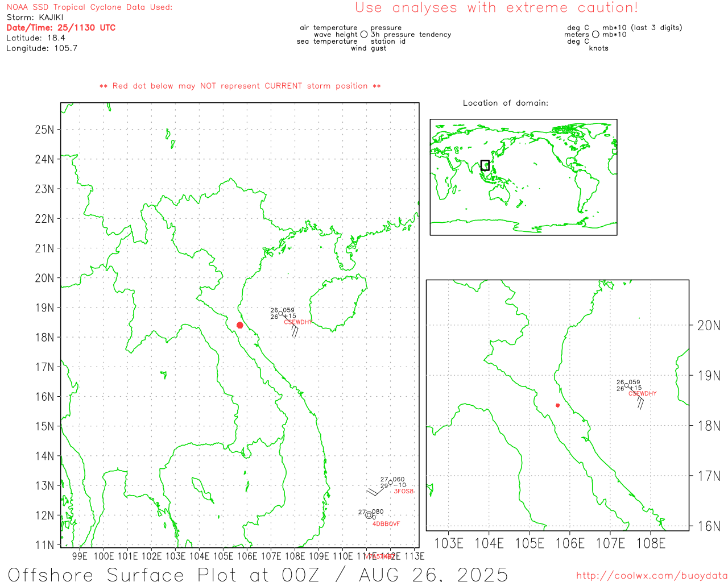Image resolution: width=728 pixels, height=582 pixels.
Task: Click the 18N latitude label on main map
Action: (44, 338)
